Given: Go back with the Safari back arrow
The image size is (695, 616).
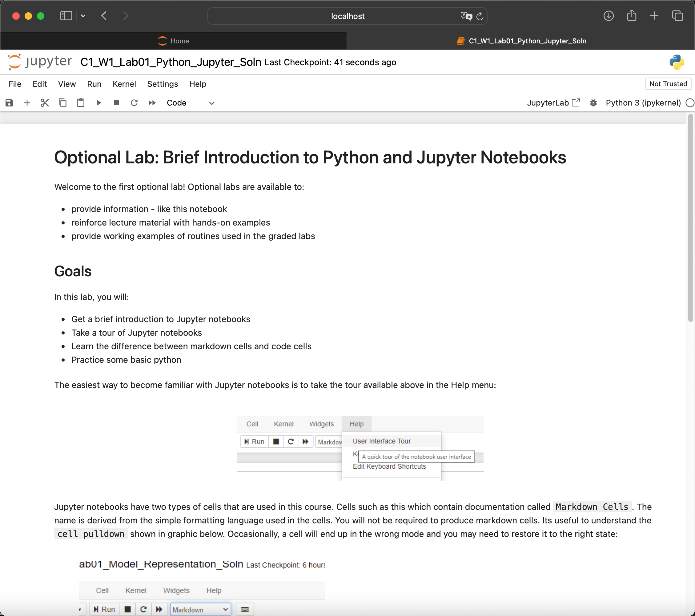Looking at the screenshot, I should point(104,16).
